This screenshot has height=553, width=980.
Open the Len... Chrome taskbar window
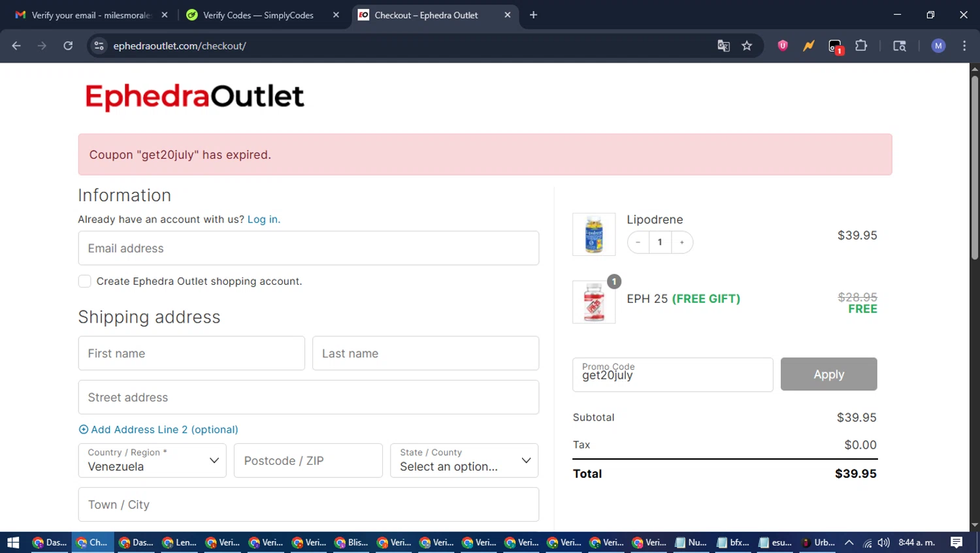click(x=180, y=543)
